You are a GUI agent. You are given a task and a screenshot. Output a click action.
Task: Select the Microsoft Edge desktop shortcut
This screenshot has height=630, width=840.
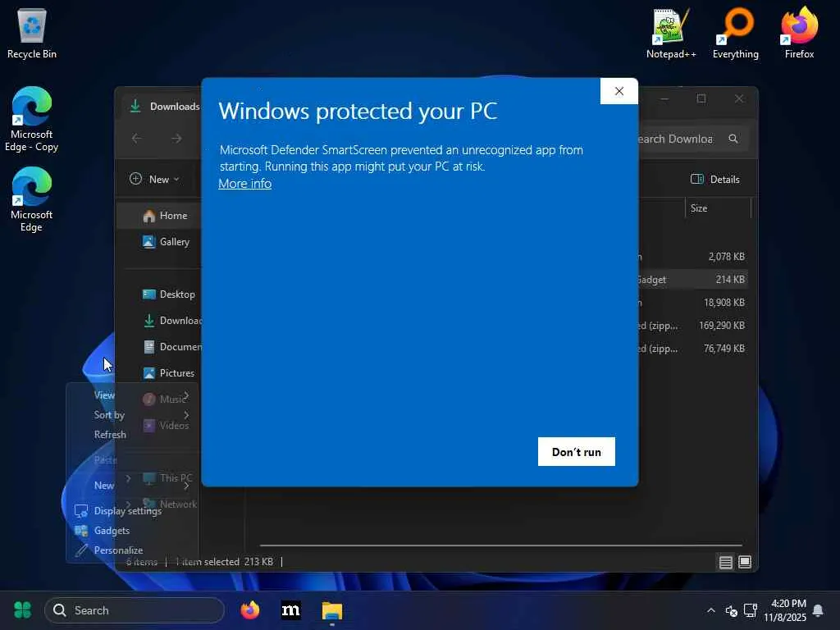tap(32, 199)
